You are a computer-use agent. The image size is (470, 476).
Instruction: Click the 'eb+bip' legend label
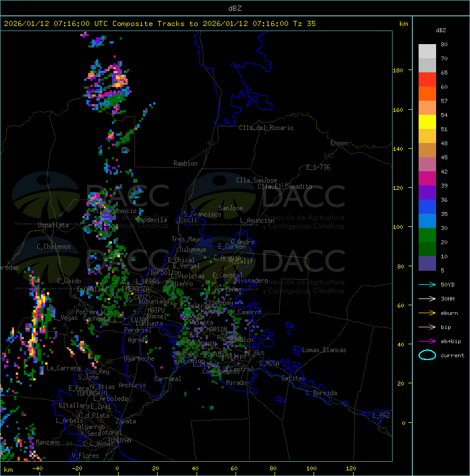[x=451, y=341]
